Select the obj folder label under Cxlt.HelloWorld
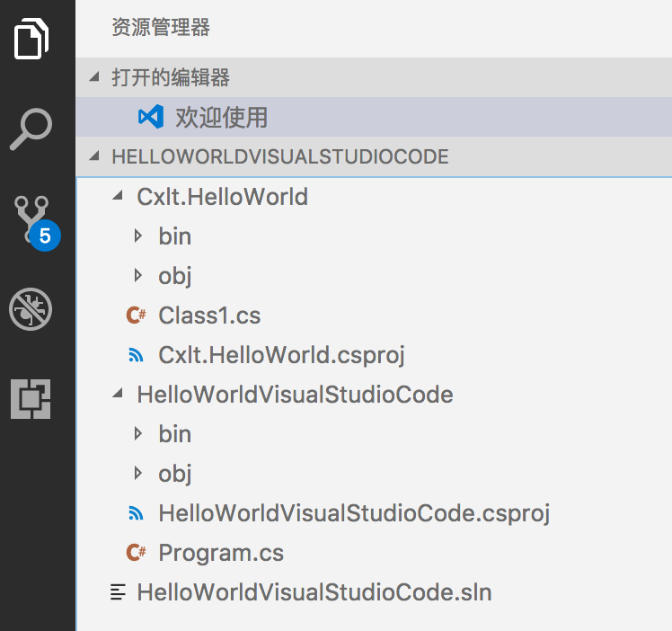Viewport: 672px width, 631px height. 175,277
